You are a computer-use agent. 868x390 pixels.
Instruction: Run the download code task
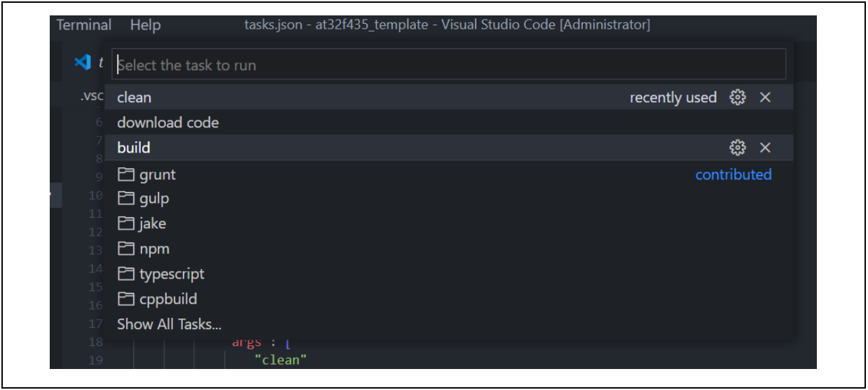pos(168,123)
